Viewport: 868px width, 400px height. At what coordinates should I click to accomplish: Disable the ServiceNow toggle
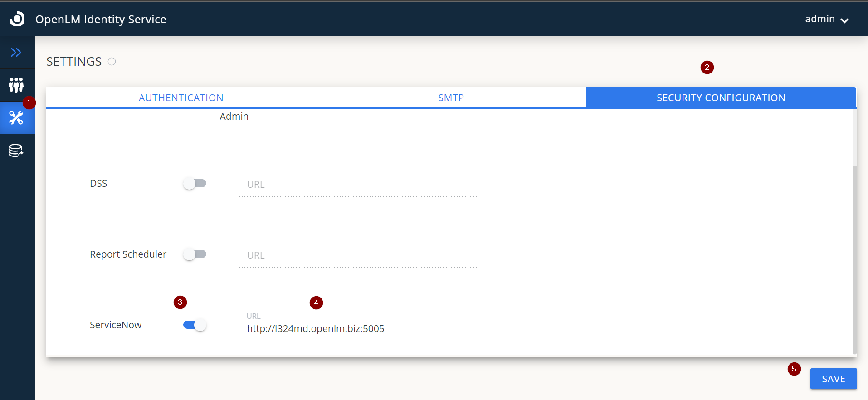(195, 325)
